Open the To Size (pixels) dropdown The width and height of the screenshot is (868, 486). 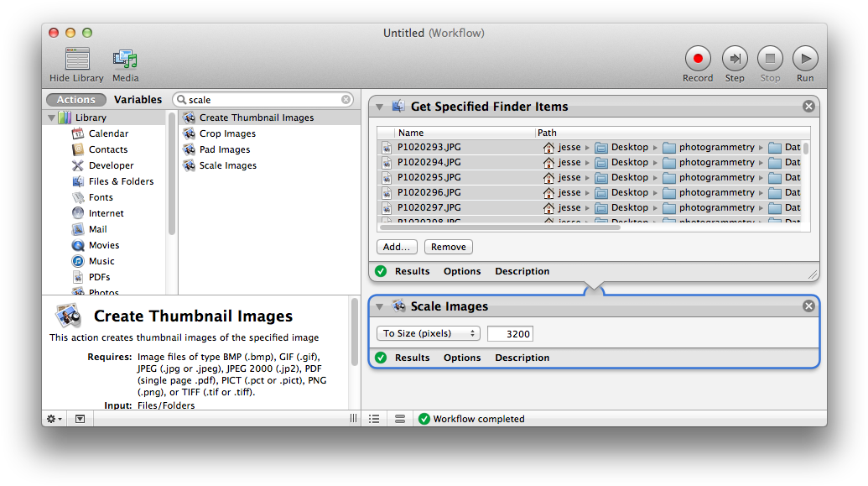coord(428,333)
